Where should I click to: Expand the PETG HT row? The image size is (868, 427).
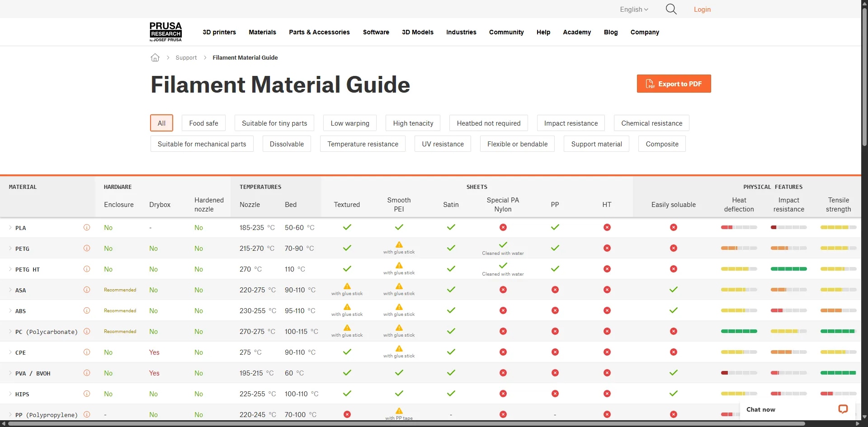[10, 269]
